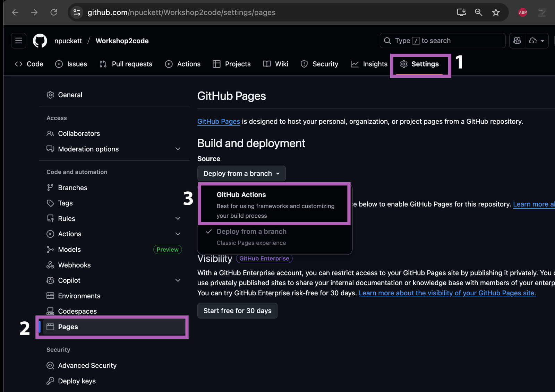Screen dimensions: 555x392
Task: Click Start free for 30 days button
Action: [x=238, y=311]
